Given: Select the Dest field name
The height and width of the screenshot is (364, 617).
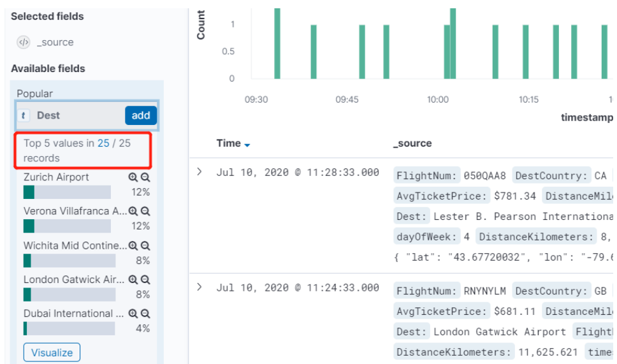Looking at the screenshot, I should tap(48, 115).
